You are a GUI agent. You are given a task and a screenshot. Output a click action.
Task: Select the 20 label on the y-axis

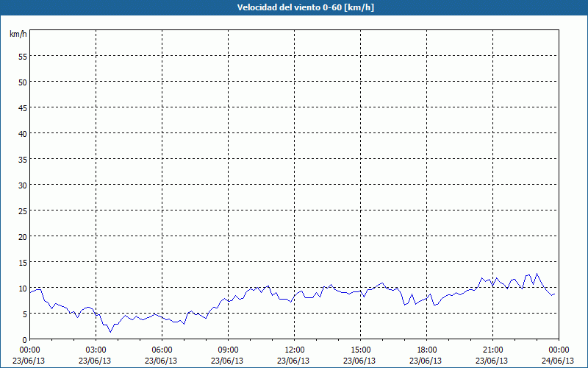click(22, 236)
